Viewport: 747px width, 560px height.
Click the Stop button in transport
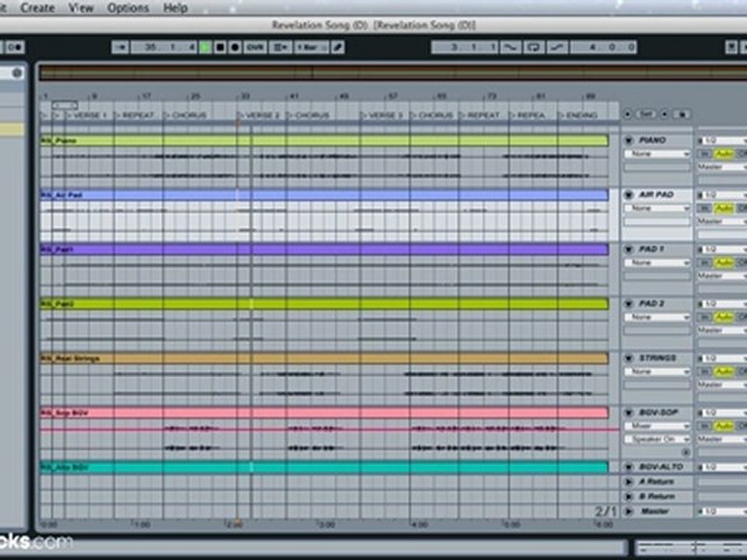[x=220, y=47]
